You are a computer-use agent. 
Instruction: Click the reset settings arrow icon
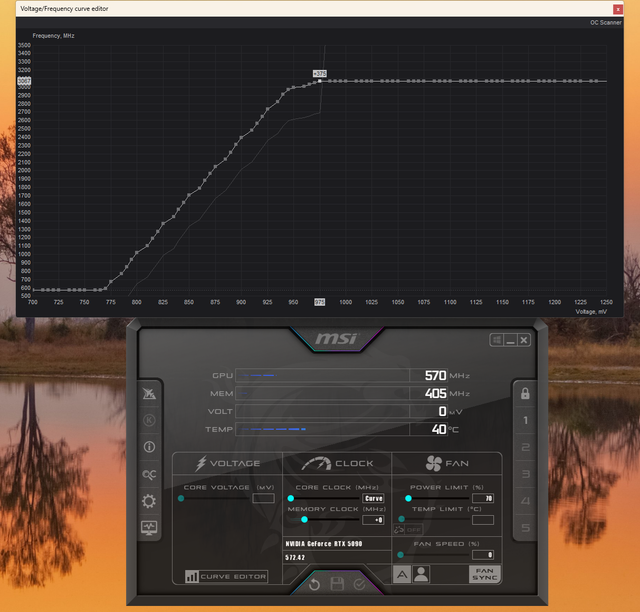point(314,585)
